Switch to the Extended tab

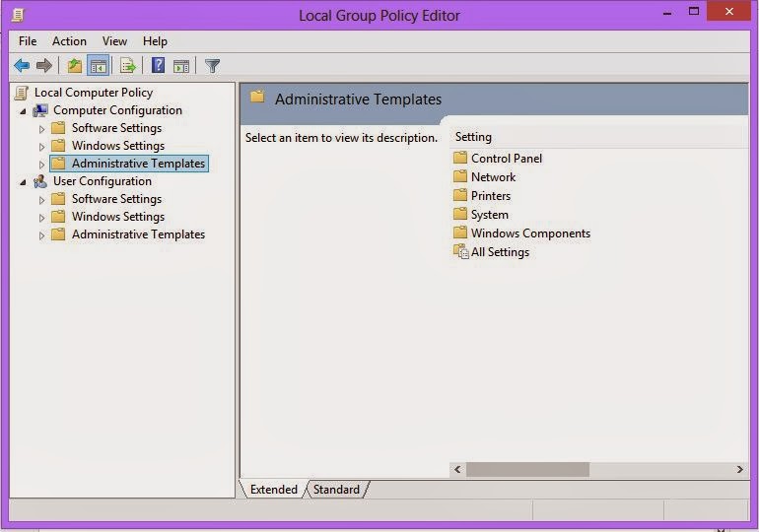[x=274, y=490]
